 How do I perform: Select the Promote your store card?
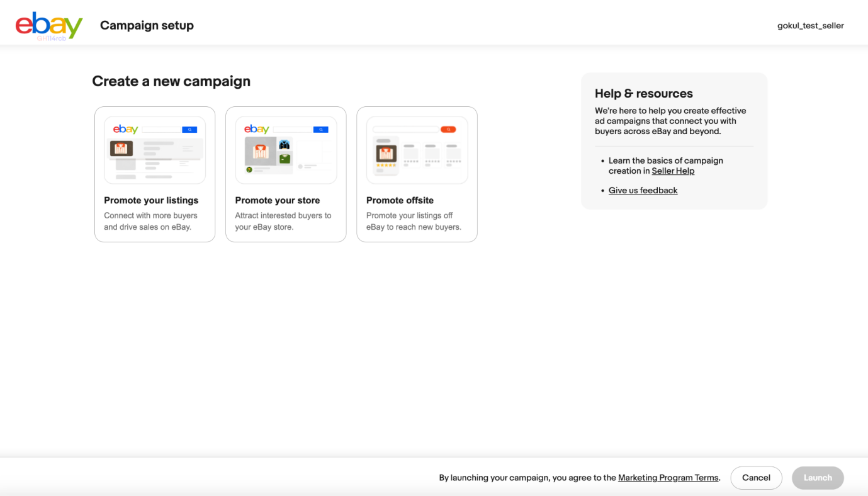tap(286, 174)
